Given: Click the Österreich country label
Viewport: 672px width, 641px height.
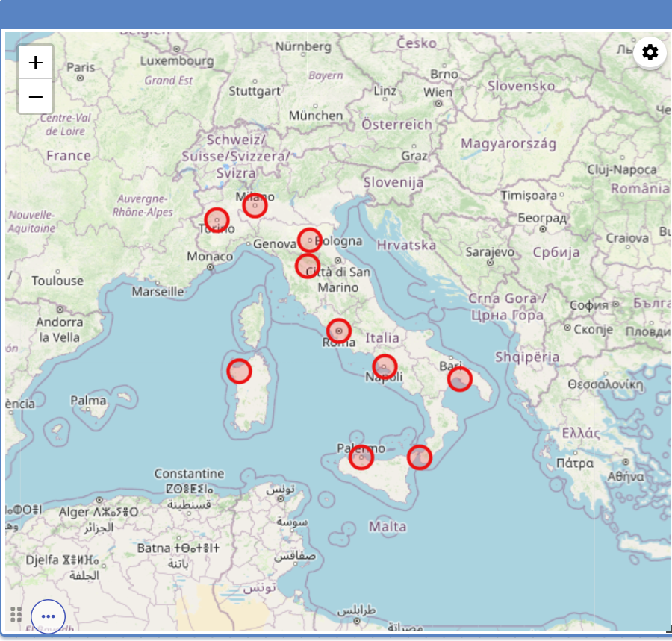Looking at the screenshot, I should click(x=397, y=125).
